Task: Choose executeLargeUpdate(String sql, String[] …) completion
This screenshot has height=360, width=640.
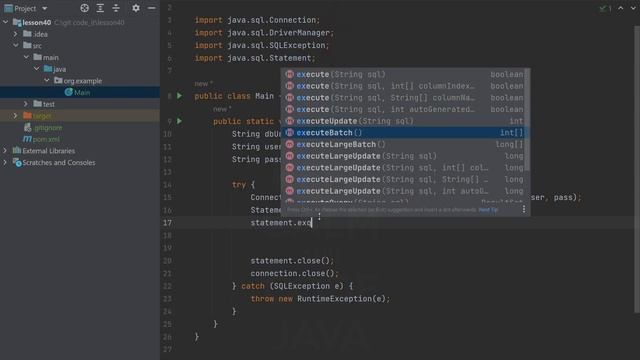Action: pyautogui.click(x=404, y=179)
